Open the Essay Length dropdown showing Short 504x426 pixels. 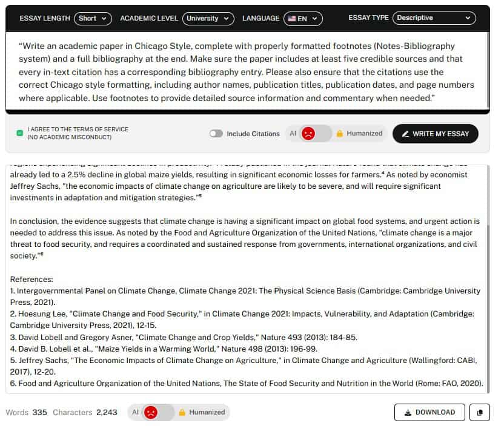[x=93, y=18]
